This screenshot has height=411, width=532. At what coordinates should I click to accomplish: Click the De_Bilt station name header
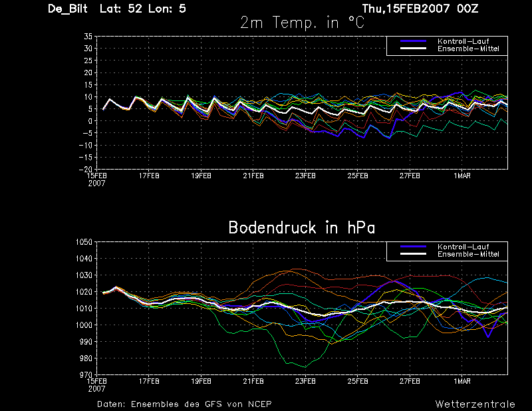tap(68, 9)
